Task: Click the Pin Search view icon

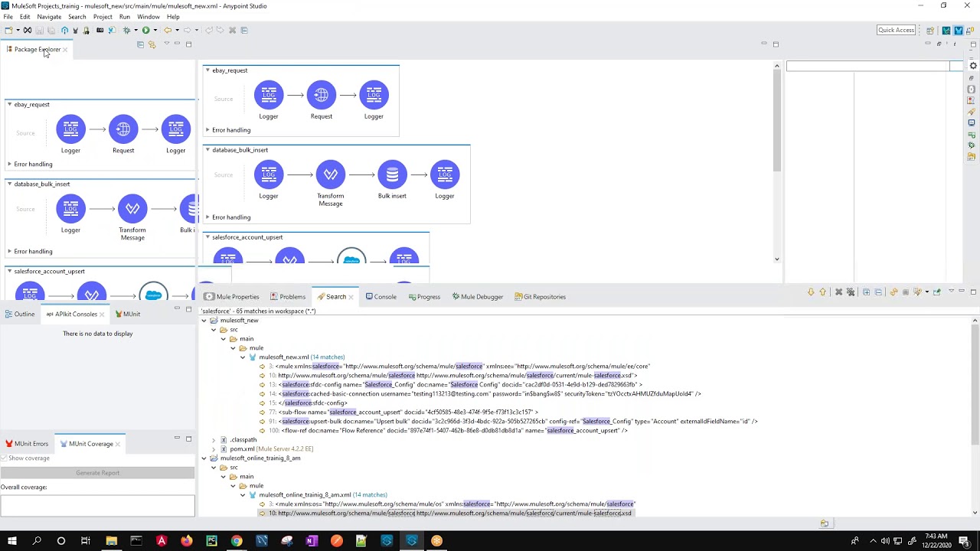Action: point(937,292)
